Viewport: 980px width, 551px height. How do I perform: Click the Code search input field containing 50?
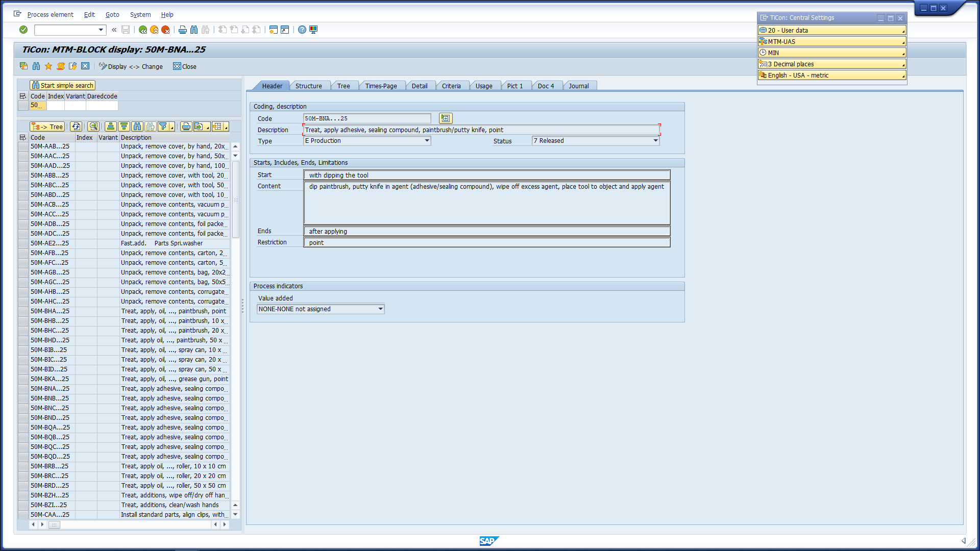[x=38, y=106]
